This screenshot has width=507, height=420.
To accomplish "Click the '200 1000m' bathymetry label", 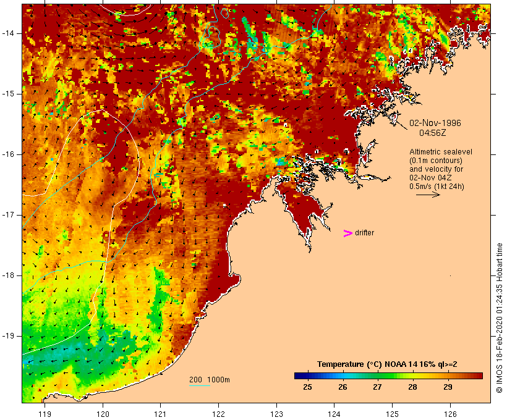I will point(210,380).
